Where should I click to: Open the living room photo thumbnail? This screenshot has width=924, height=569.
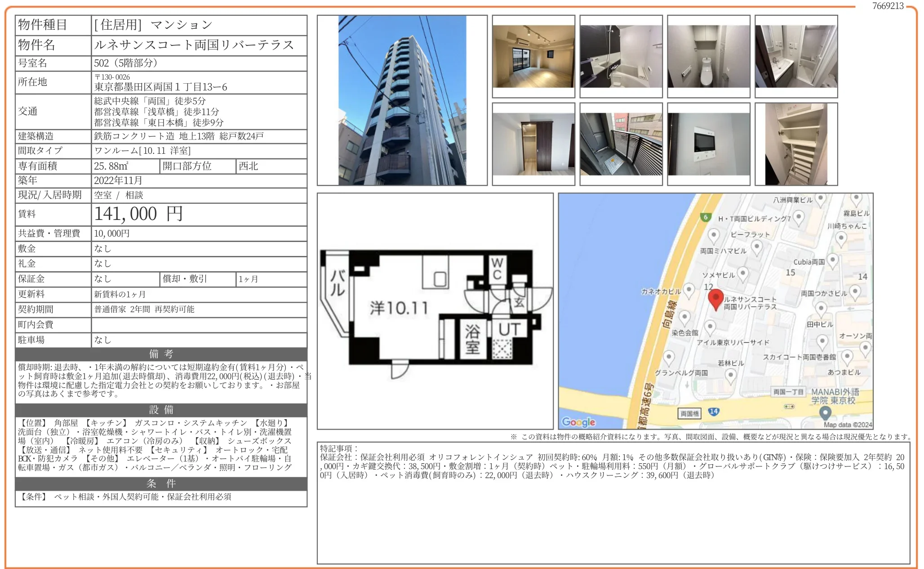[x=533, y=57]
